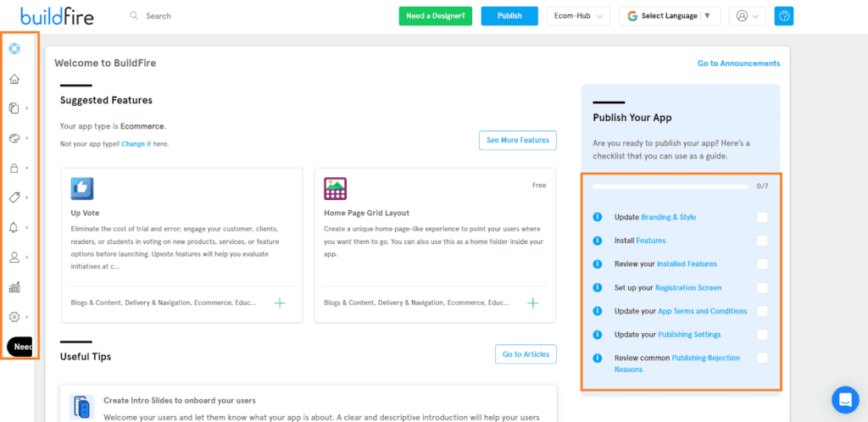Expand the pages sidebar submenu arrow
Screen dimensions: 868x422
click(x=27, y=108)
